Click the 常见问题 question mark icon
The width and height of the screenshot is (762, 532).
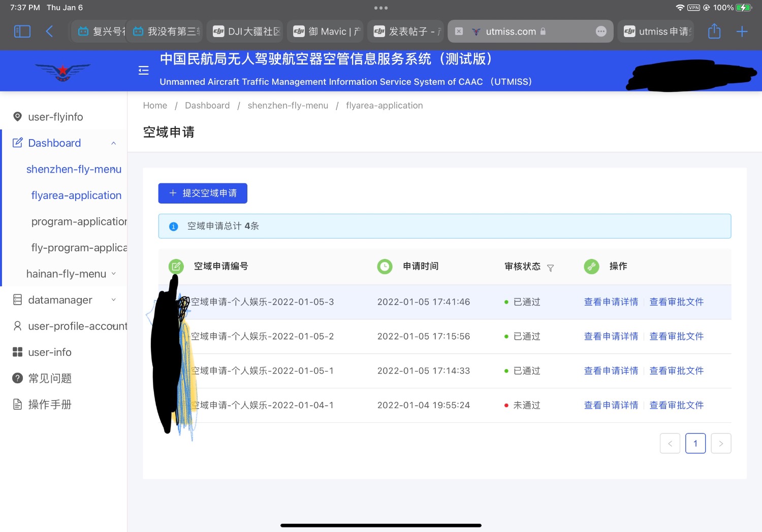17,378
